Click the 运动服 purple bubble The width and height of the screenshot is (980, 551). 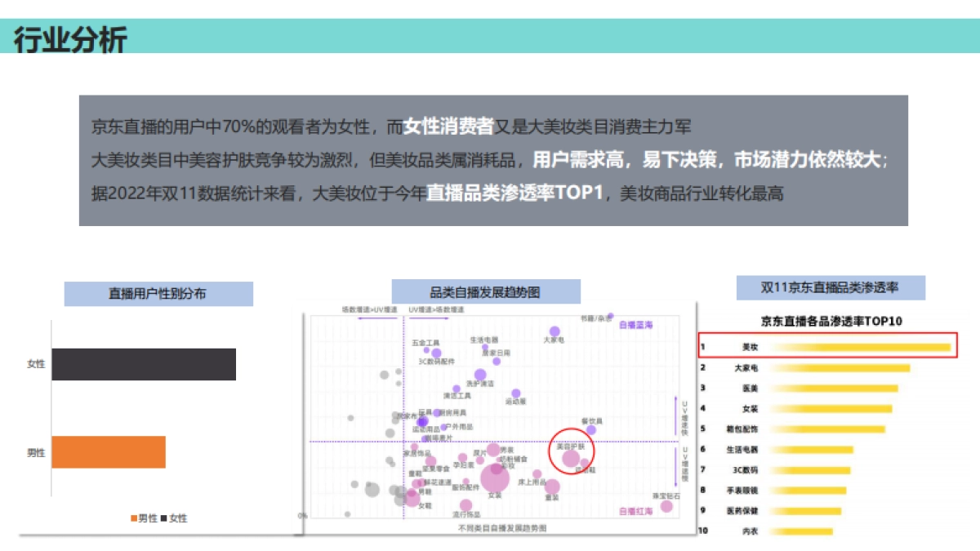pyautogui.click(x=518, y=392)
